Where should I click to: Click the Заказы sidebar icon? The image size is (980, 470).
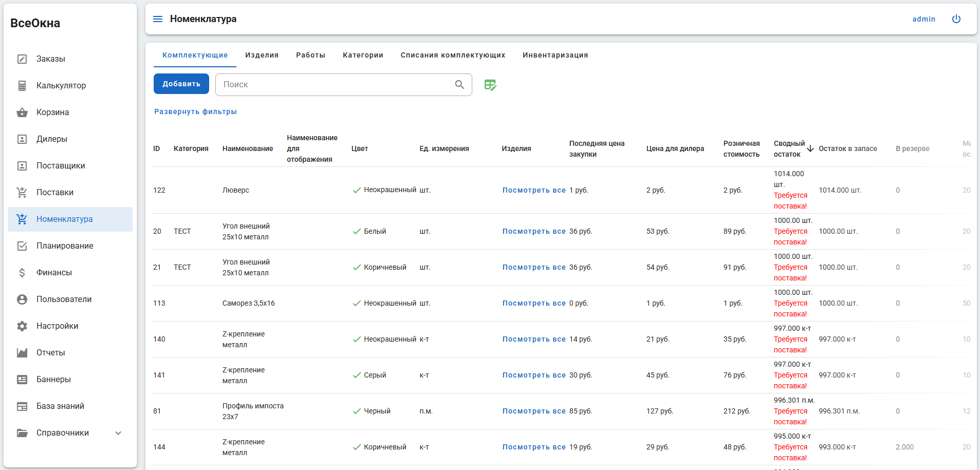[22, 59]
